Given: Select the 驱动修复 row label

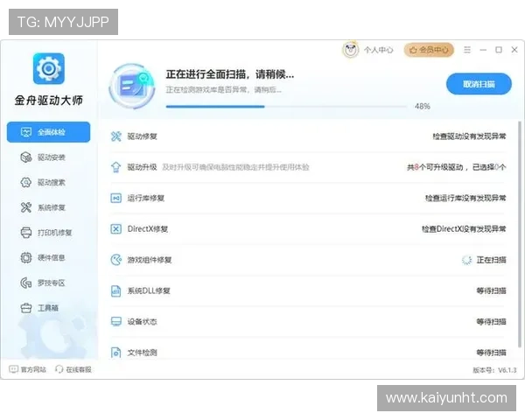Looking at the screenshot, I should pos(142,136).
